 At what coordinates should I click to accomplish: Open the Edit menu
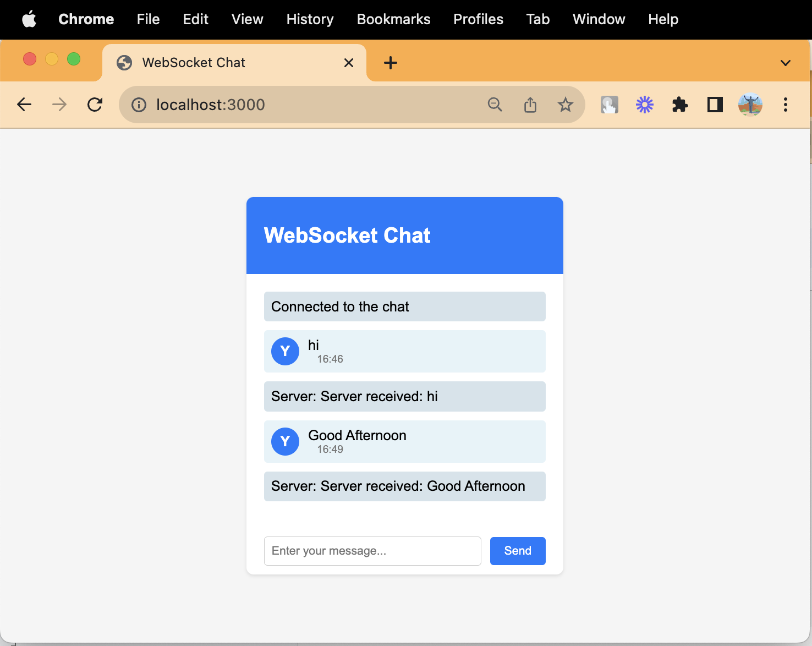click(x=196, y=19)
